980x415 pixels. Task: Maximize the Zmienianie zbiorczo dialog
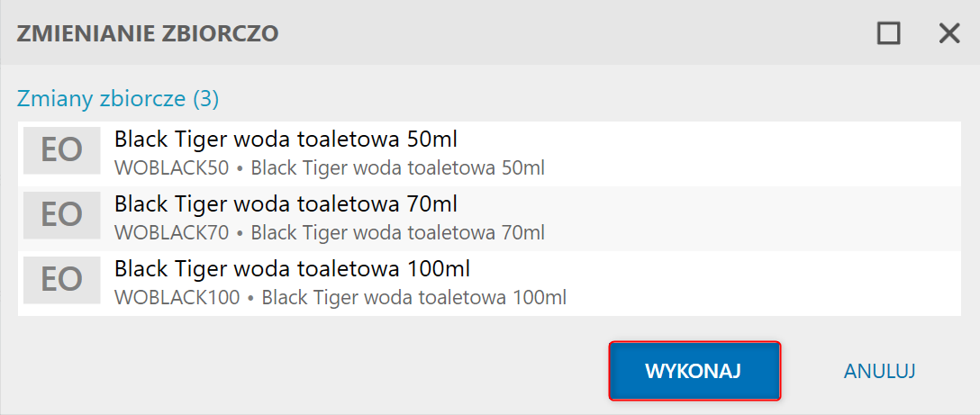pyautogui.click(x=889, y=33)
